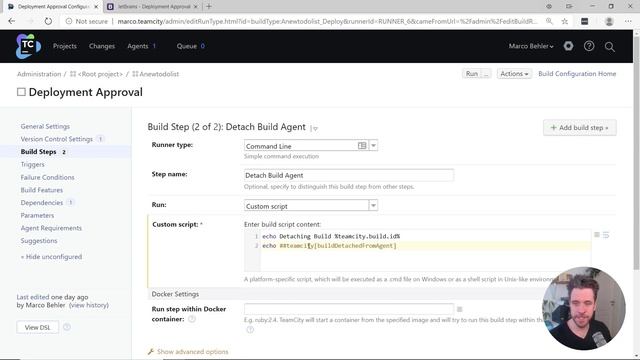Screen dimensions: 640x360
Task: Open the Marco Behler user menu
Action: 531,46
